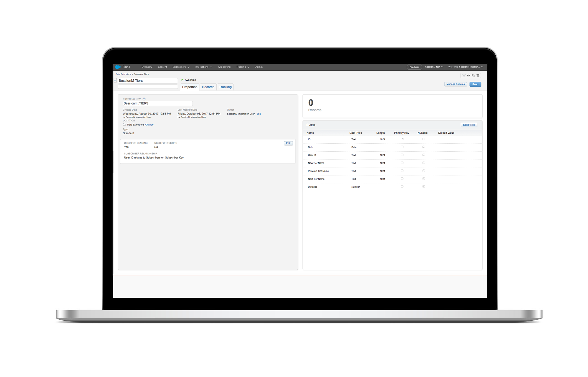
Task: Click the trash delete icon
Action: click(x=478, y=75)
